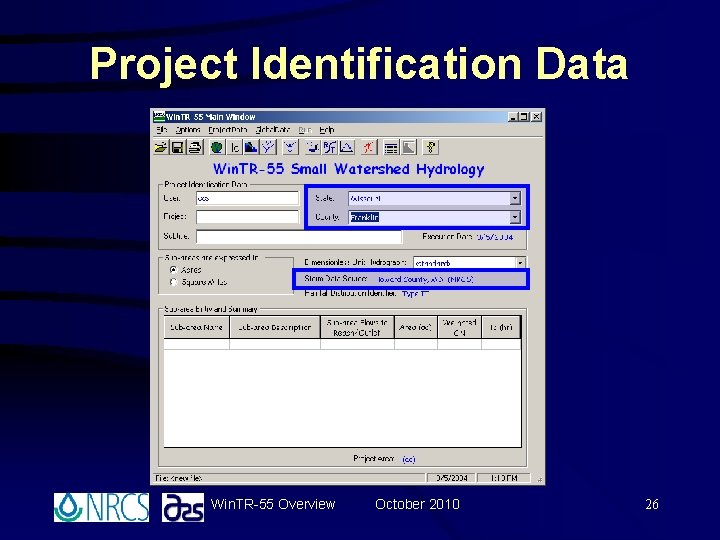Click the red running figure Run icon
Viewport: 720px width, 540px height.
click(x=369, y=147)
